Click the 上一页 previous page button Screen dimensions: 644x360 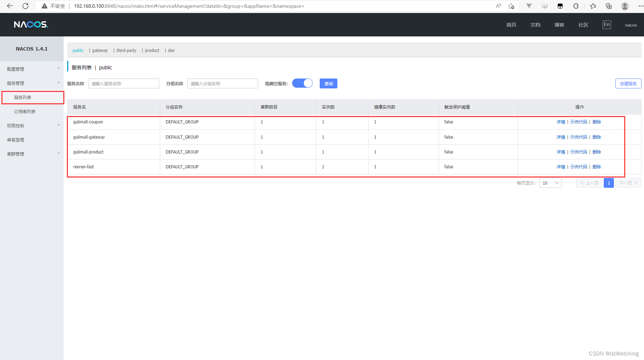click(589, 183)
